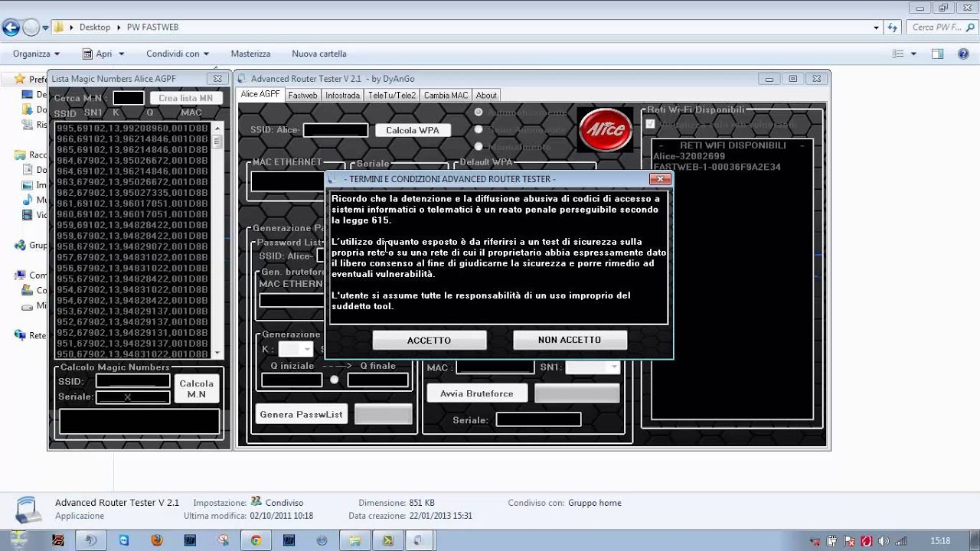
Task: Select the Alice-32082699 network entry
Action: (689, 156)
